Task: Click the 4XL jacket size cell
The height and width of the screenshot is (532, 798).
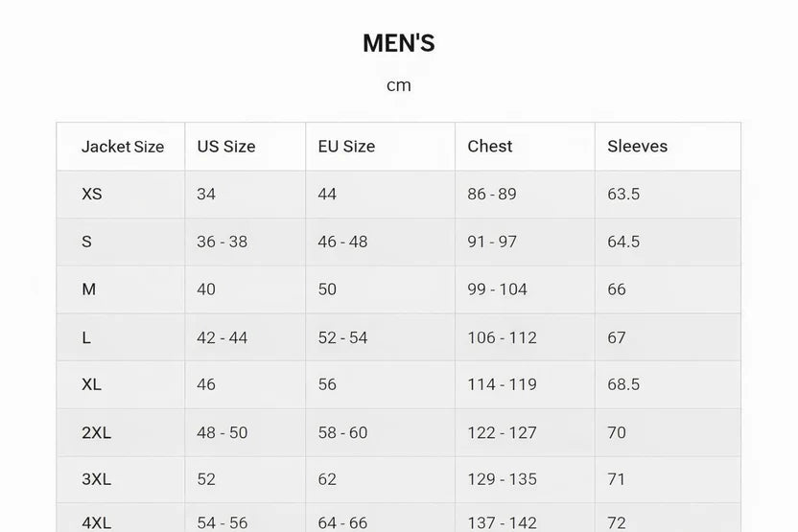Action: coord(96,522)
